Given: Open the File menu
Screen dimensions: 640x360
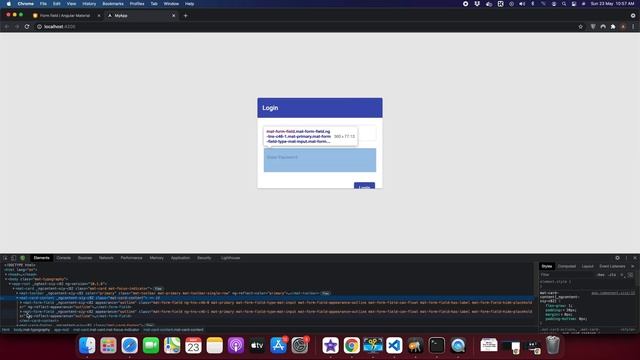Looking at the screenshot, I should (x=43, y=4).
